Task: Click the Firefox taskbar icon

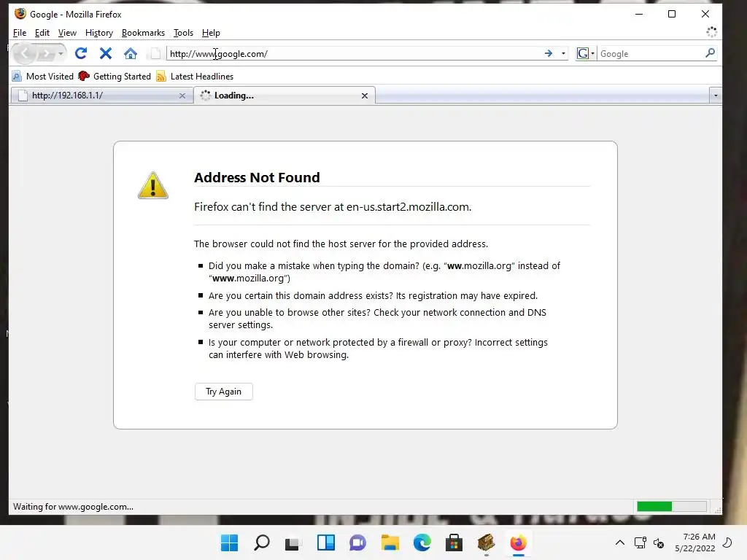Action: [x=519, y=542]
